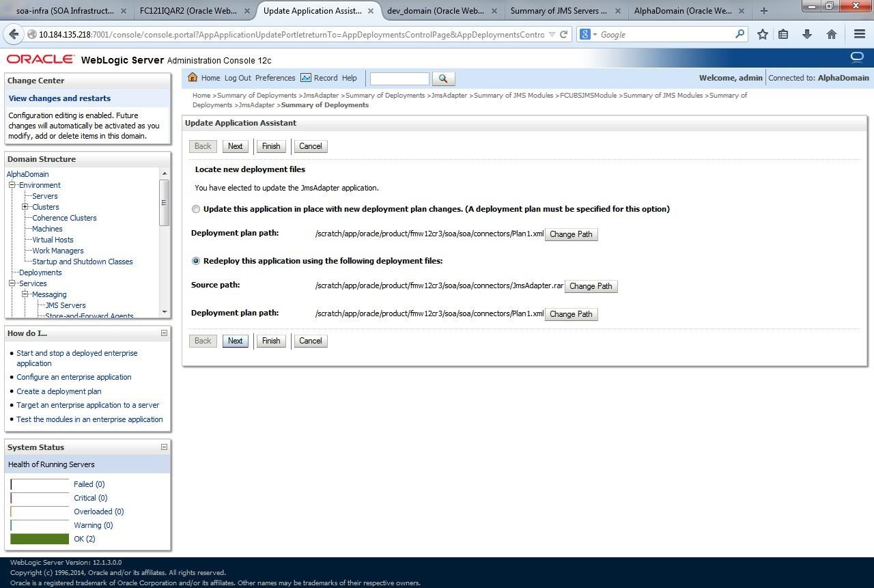Select update in place with deployment plan option
The image size is (874, 588).
196,210
